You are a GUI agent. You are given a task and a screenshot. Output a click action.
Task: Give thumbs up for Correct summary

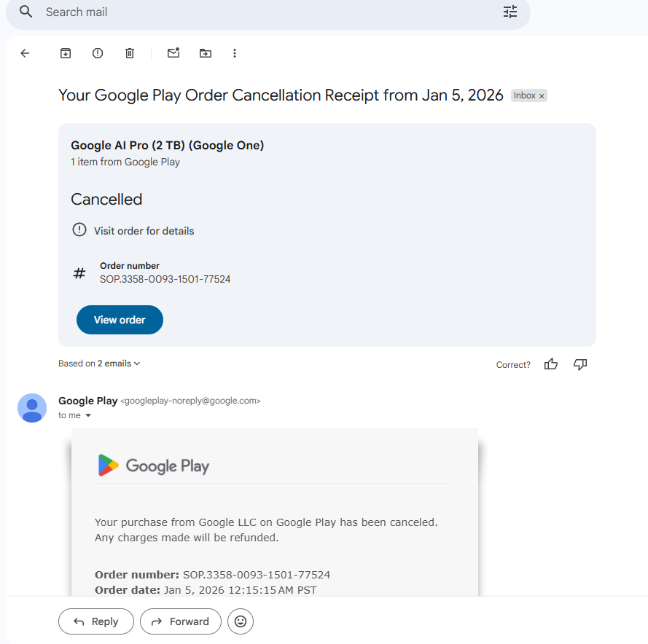coord(551,364)
